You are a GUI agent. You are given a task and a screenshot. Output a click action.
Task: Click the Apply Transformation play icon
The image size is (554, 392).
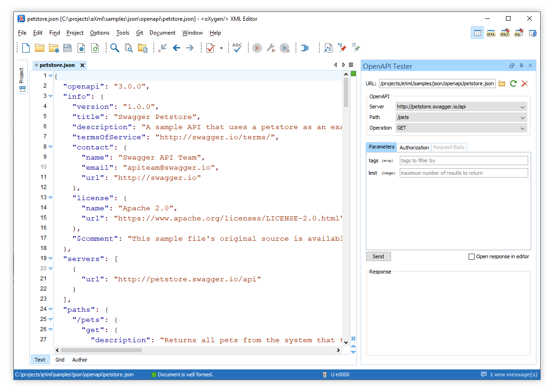point(257,48)
